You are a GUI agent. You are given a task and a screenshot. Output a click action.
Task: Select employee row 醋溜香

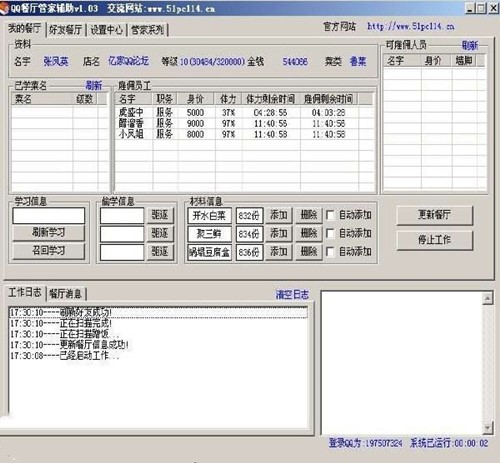tap(244, 124)
